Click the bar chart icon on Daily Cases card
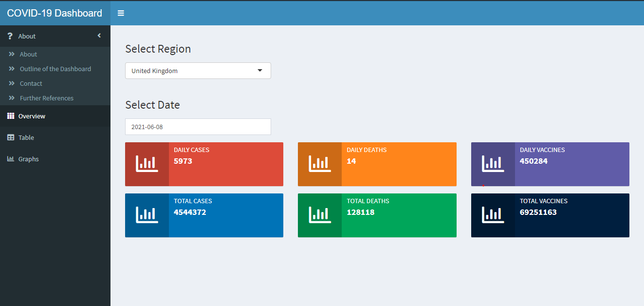Image resolution: width=644 pixels, height=306 pixels. pyautogui.click(x=147, y=164)
